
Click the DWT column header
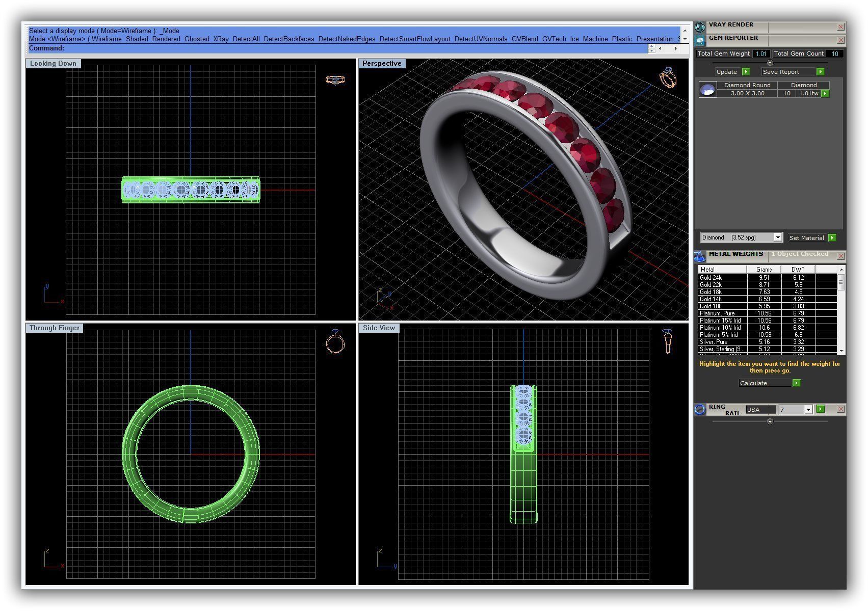798,270
